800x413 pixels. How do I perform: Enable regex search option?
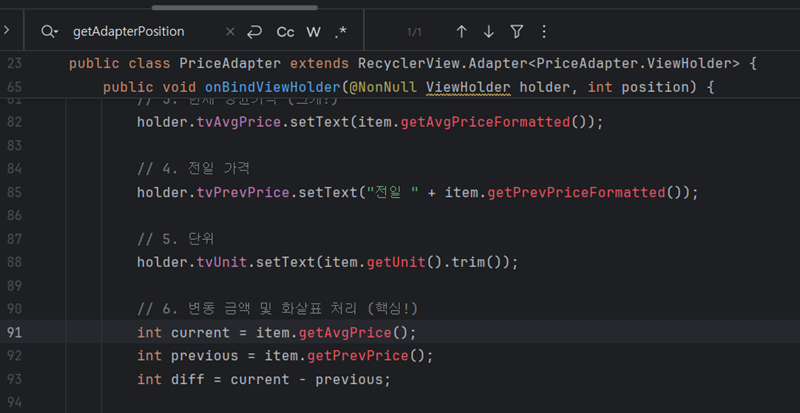coord(341,32)
